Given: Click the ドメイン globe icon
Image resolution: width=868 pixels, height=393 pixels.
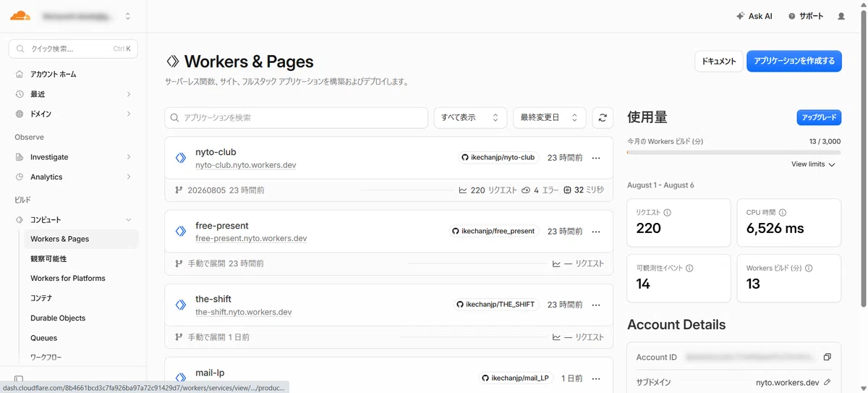Looking at the screenshot, I should pyautogui.click(x=20, y=114).
